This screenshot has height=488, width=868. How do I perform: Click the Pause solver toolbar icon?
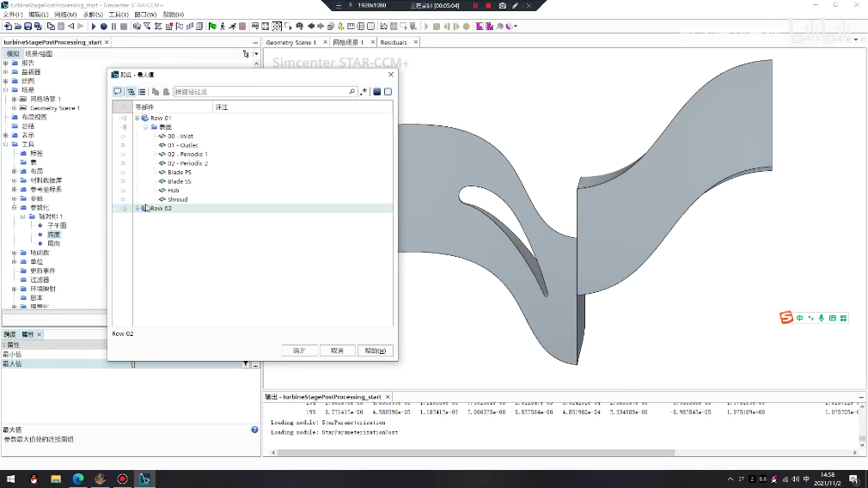pos(113,26)
